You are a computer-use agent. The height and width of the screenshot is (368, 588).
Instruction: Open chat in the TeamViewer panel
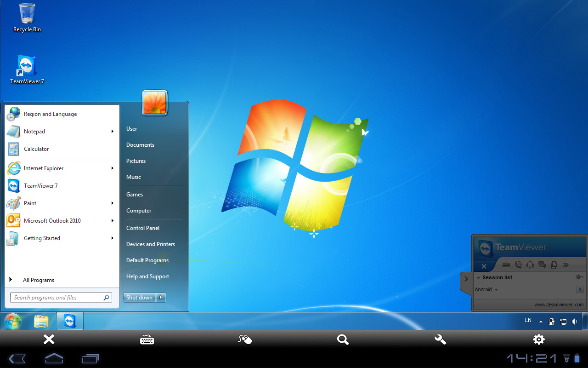[542, 265]
